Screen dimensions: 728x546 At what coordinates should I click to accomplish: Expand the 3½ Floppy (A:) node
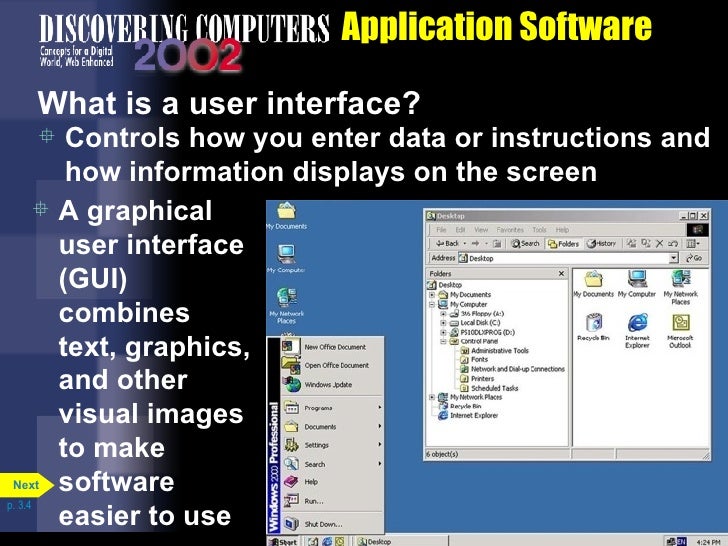[443, 314]
